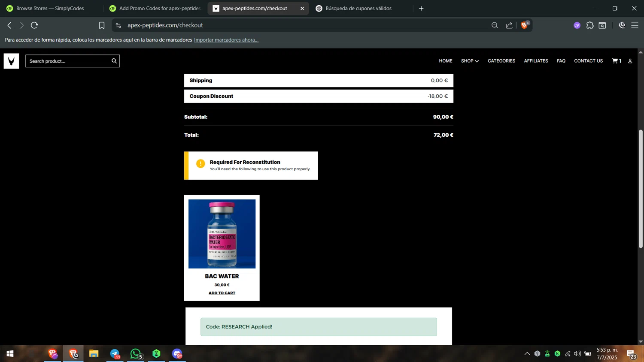
Task: Open the notification center with 23 alerts
Action: click(632, 354)
